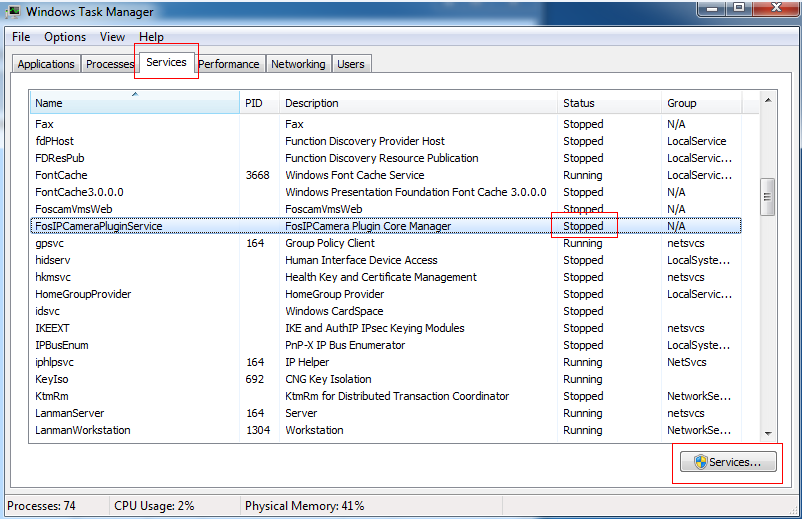Click IKE and AuthIP IPsec Keying Modules
The image size is (802, 519).
tap(374, 328)
